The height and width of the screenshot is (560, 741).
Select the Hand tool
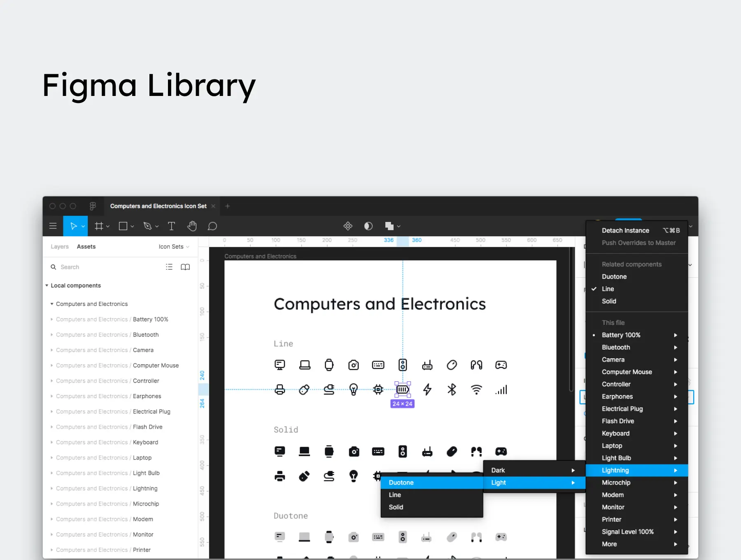click(x=192, y=226)
